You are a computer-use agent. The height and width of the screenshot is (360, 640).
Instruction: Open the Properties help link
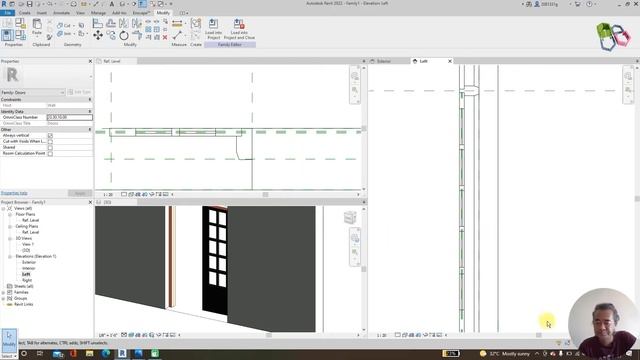14,193
